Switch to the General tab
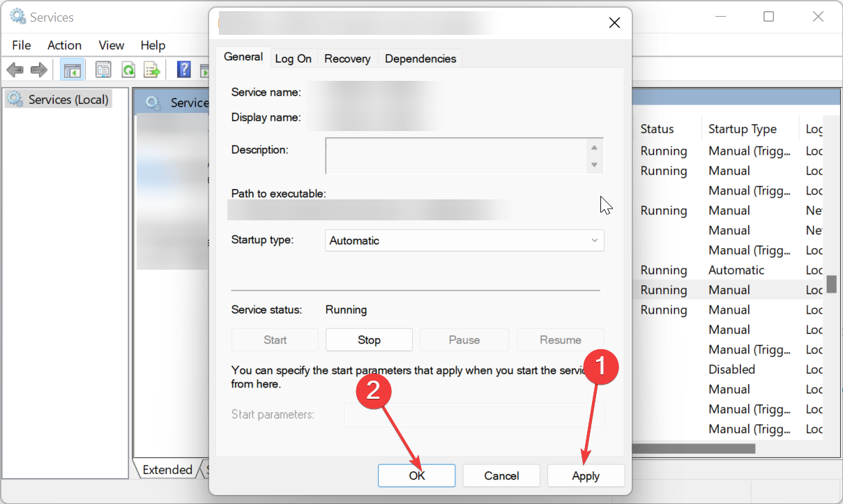 243,57
